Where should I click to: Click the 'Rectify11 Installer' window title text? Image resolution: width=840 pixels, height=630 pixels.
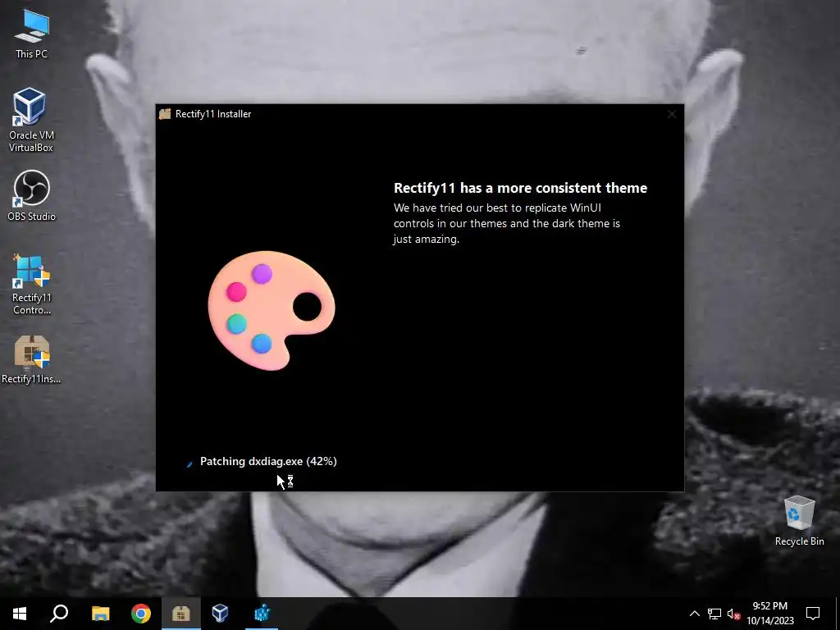point(213,113)
